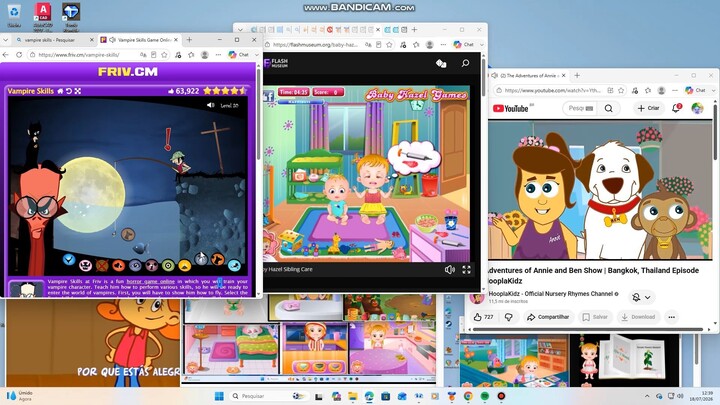Click the Windows Start button
720x405 pixels.
[x=219, y=396]
